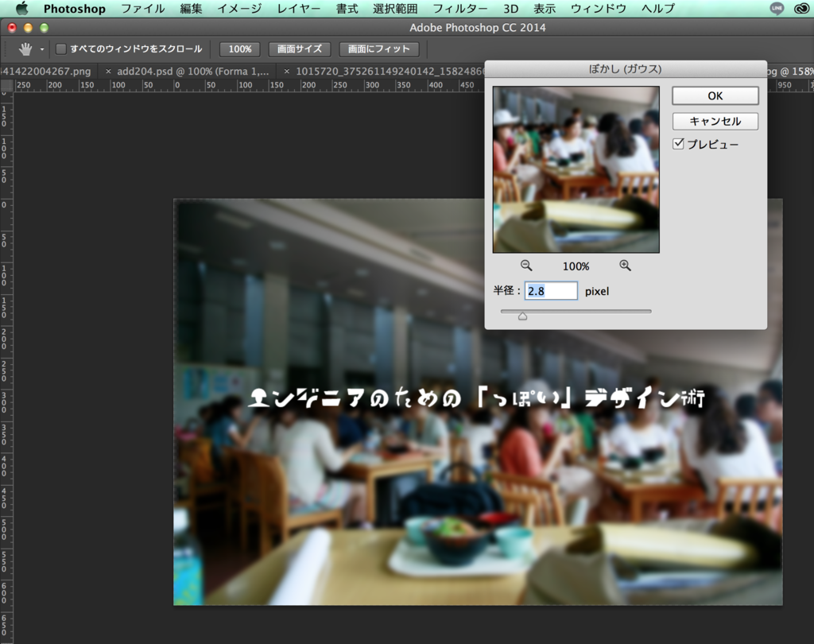
Task: Click the 画面サイズ button
Action: (300, 49)
